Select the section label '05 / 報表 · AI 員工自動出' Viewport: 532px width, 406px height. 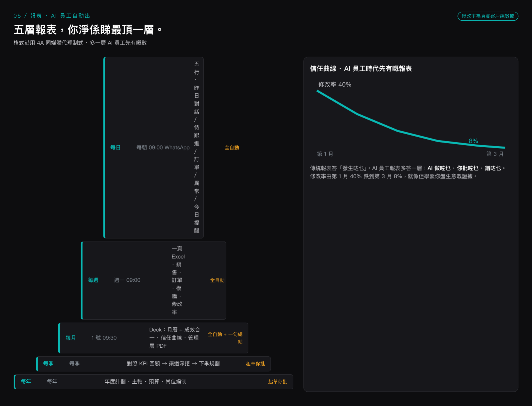pos(52,16)
